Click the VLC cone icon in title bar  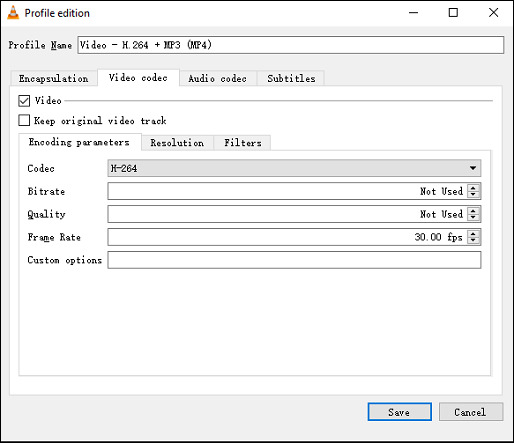13,13
